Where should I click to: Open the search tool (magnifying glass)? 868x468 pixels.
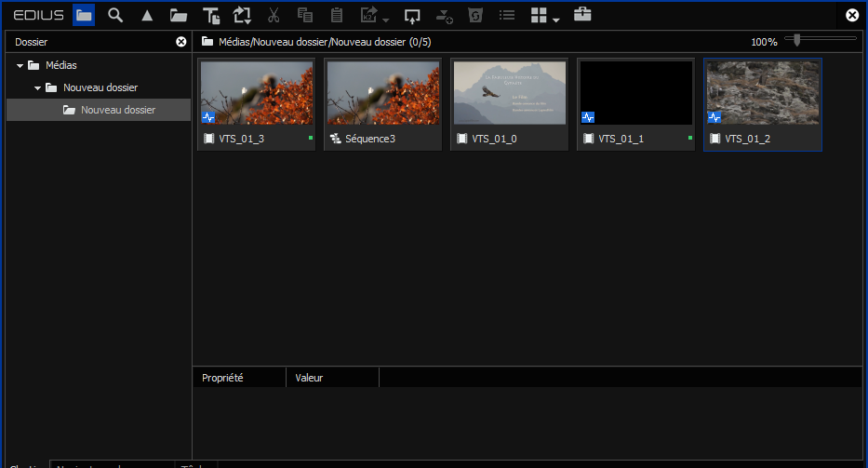click(115, 15)
